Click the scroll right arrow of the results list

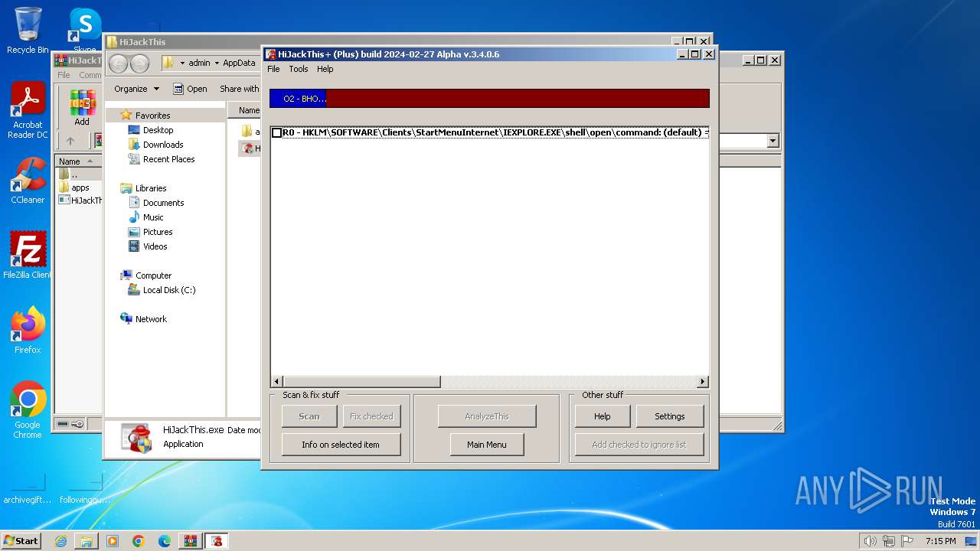(703, 382)
